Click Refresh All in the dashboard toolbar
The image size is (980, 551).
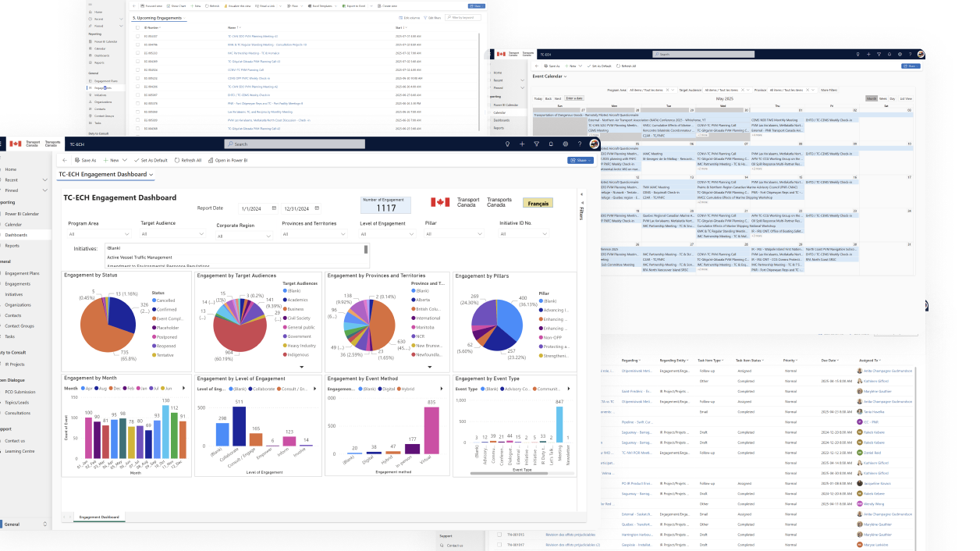(x=187, y=160)
